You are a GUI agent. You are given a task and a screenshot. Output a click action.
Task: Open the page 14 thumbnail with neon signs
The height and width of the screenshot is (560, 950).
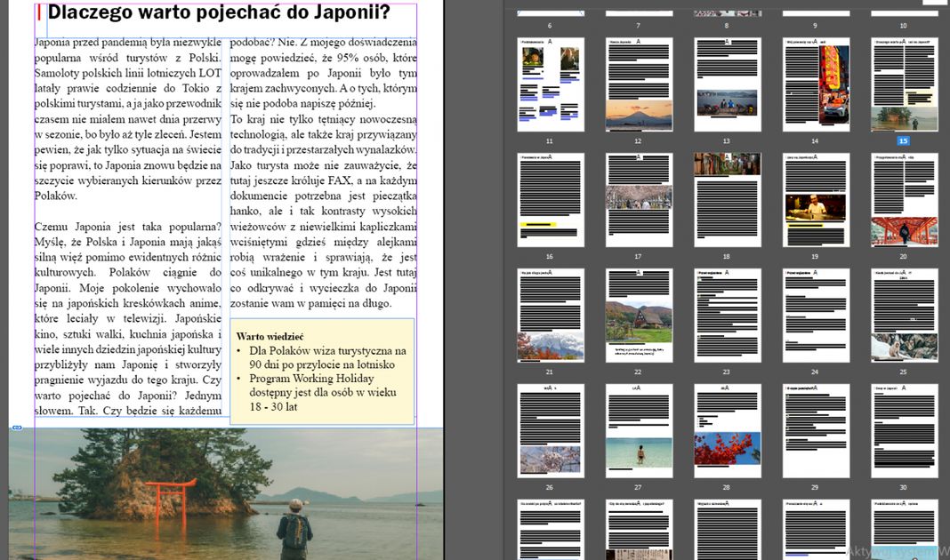[816, 84]
